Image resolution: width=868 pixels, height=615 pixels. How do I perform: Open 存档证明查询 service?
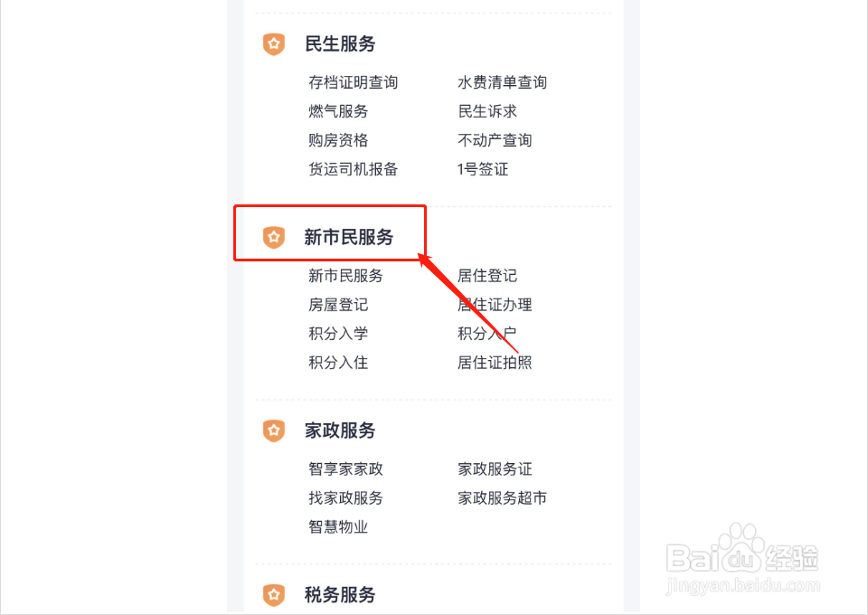[353, 82]
